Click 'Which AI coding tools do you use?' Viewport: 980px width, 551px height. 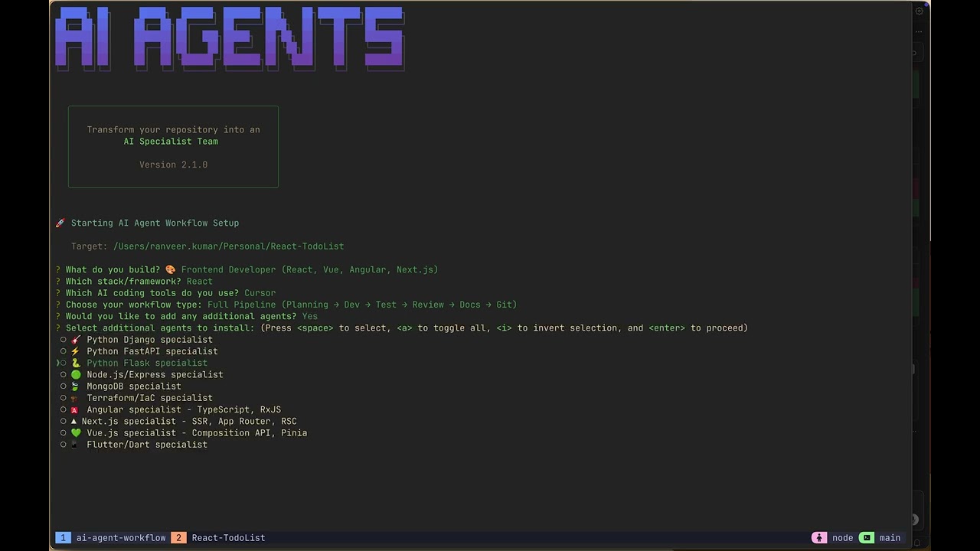(152, 293)
